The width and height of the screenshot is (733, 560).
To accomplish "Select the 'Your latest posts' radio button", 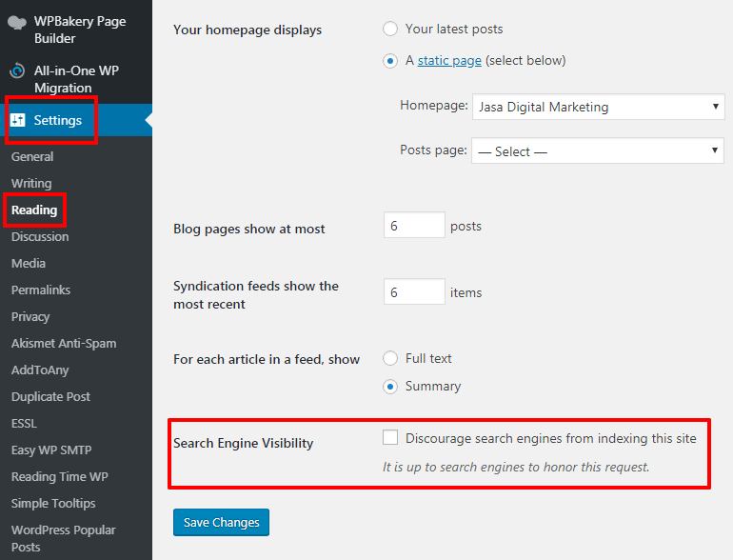I will [x=390, y=30].
